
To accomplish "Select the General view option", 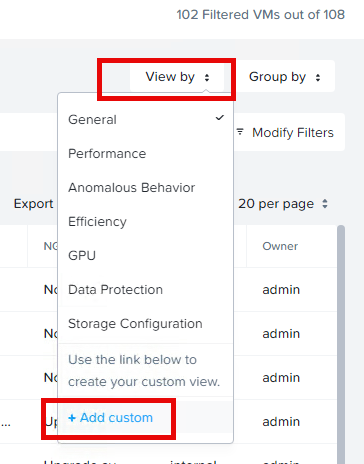I will (x=146, y=119).
